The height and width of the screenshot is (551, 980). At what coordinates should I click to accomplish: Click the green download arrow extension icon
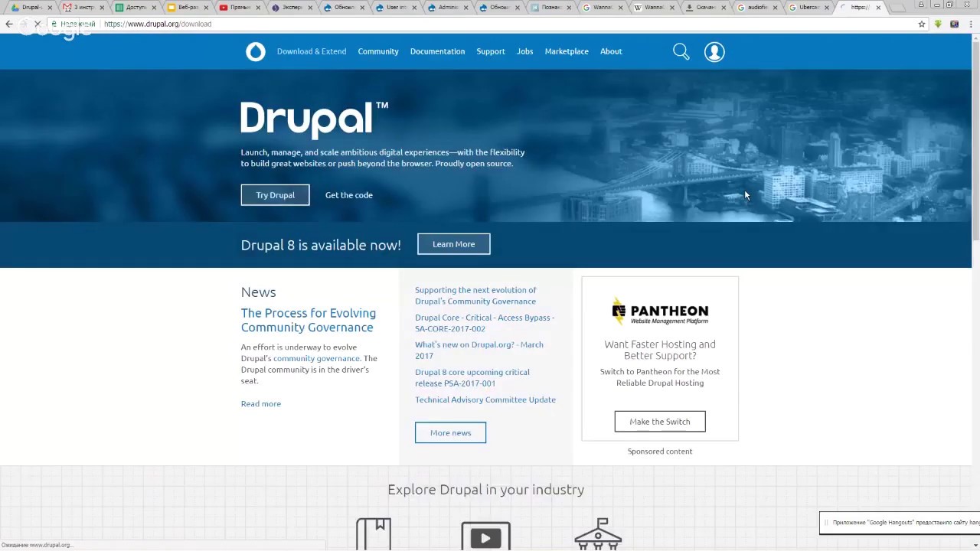pos(938,24)
